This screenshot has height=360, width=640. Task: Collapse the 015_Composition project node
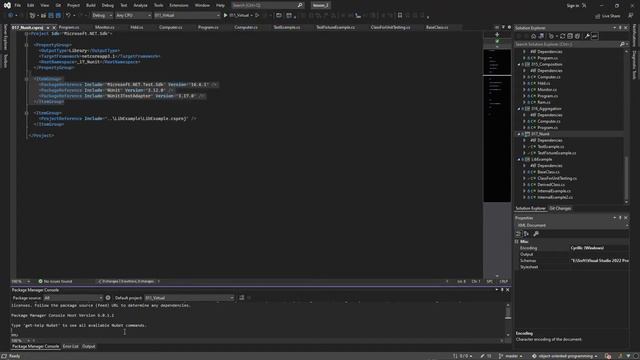pyautogui.click(x=519, y=64)
